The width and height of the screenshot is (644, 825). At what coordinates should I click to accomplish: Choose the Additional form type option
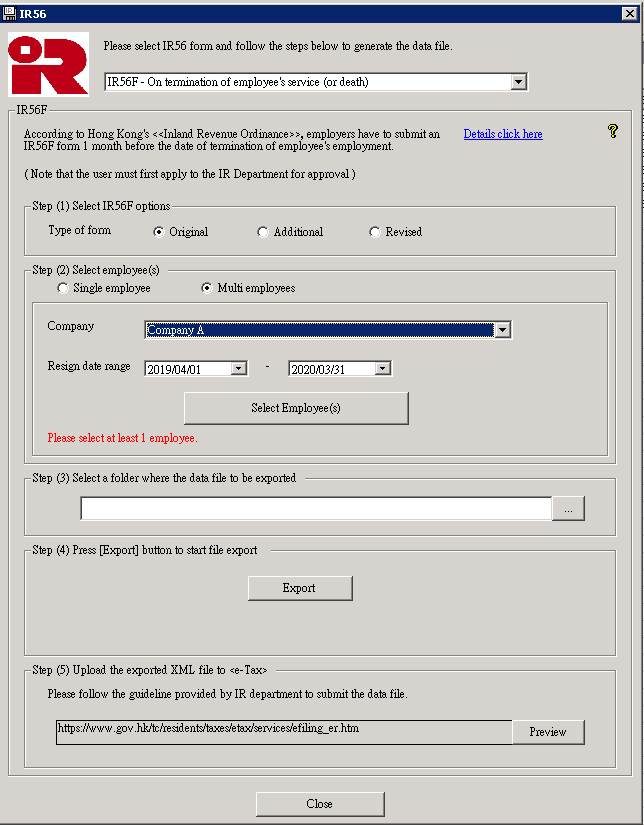click(263, 232)
